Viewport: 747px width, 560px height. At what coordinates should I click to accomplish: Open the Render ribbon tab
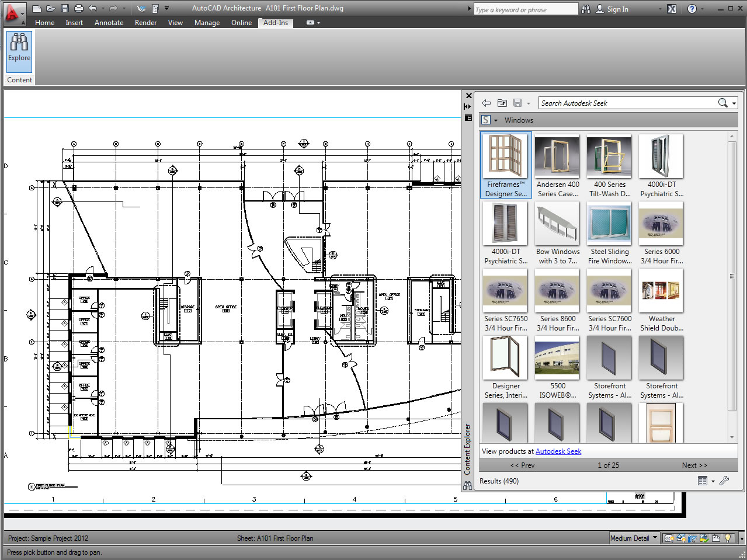pos(145,23)
